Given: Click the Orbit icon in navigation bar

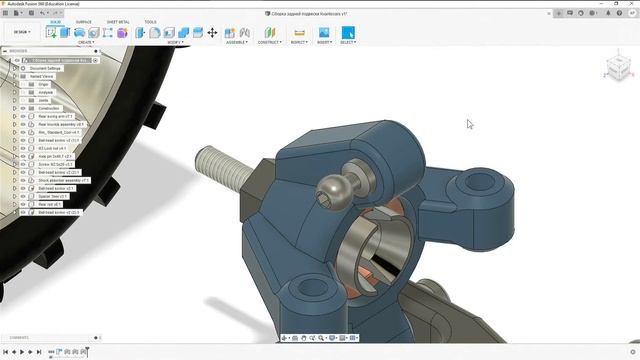Looking at the screenshot, I should (x=284, y=338).
